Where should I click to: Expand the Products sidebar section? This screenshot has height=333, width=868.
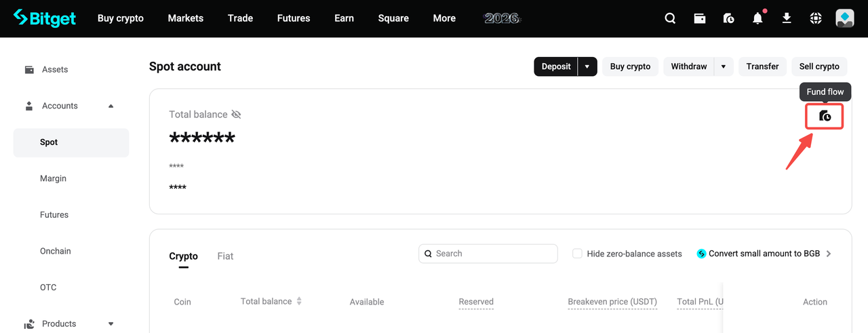(111, 324)
